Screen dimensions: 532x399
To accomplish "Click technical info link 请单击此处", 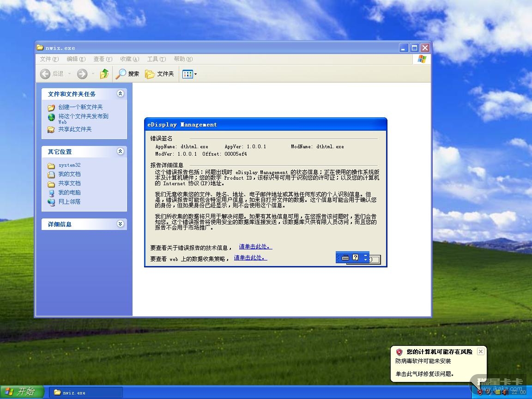I will (255, 247).
